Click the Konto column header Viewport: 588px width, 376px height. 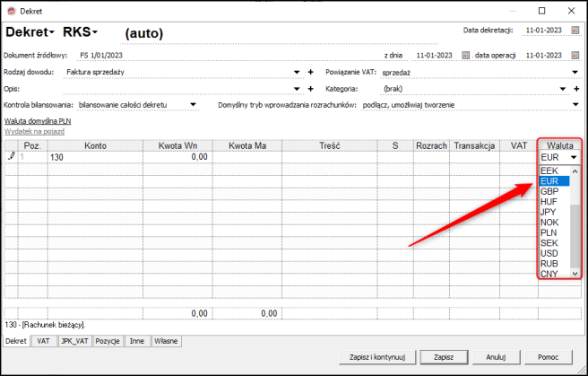(x=95, y=145)
